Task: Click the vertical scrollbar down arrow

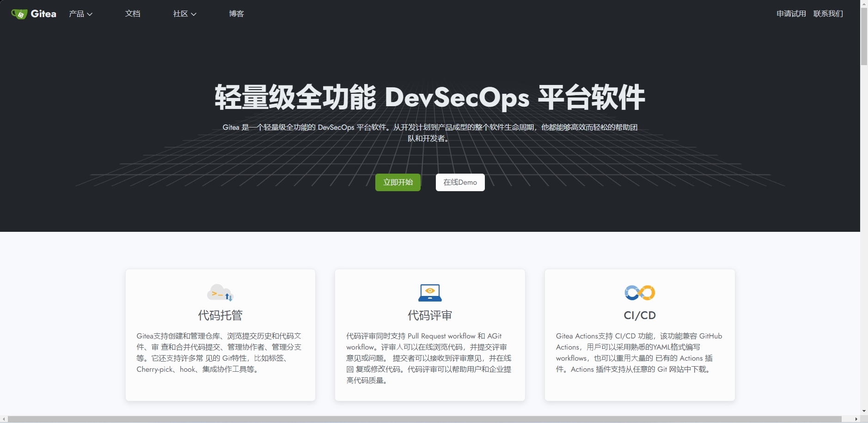Action: 864,411
